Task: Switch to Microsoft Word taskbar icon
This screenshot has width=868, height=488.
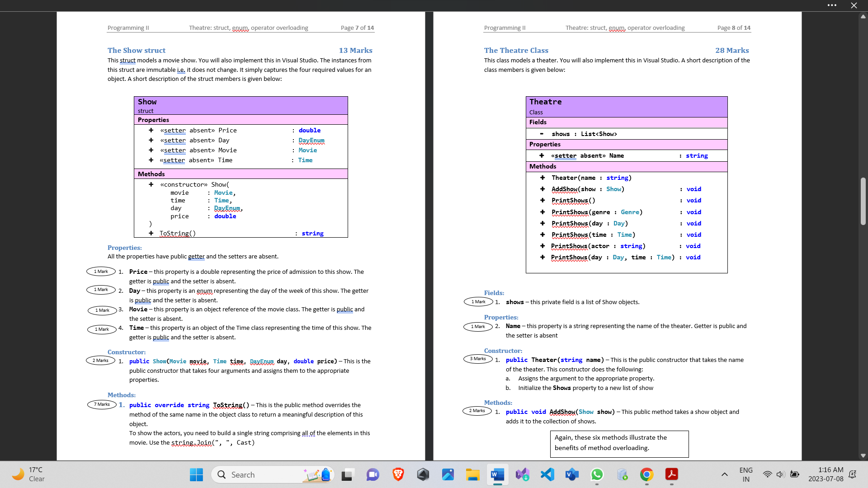Action: point(497,474)
